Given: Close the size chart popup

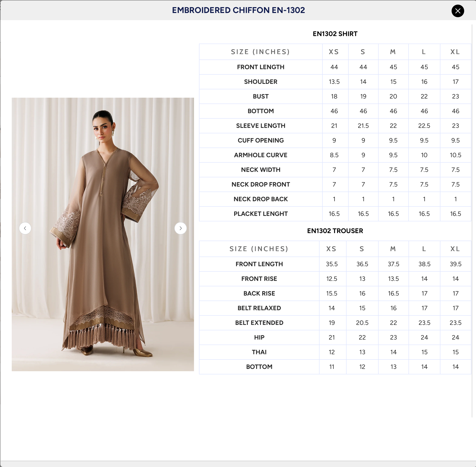Looking at the screenshot, I should 458,11.
